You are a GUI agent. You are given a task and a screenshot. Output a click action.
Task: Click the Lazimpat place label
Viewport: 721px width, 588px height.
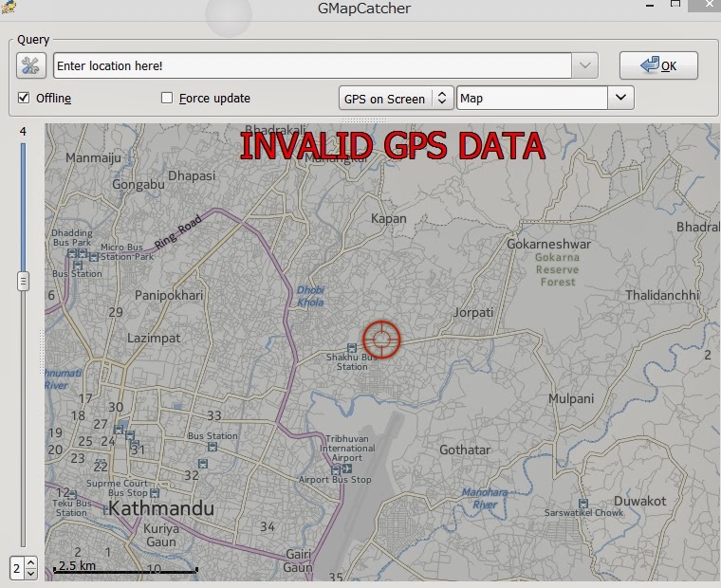pos(154,339)
